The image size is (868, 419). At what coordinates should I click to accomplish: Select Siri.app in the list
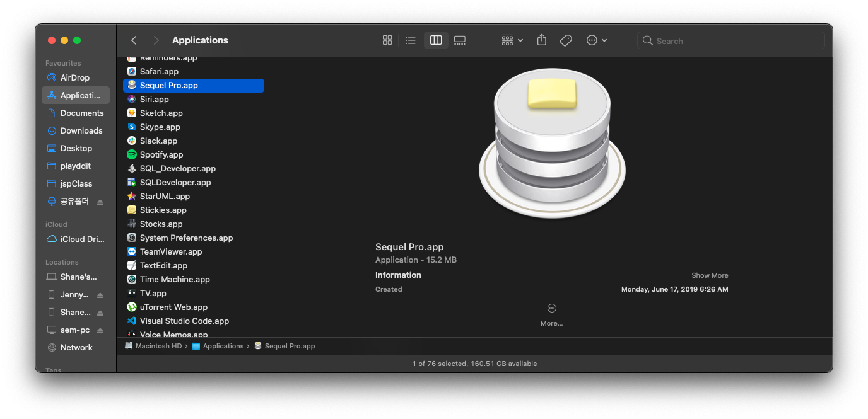(194, 99)
